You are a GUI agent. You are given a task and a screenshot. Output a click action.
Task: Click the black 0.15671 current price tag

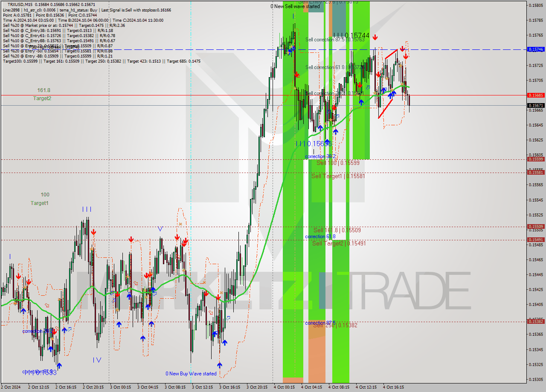[536, 106]
